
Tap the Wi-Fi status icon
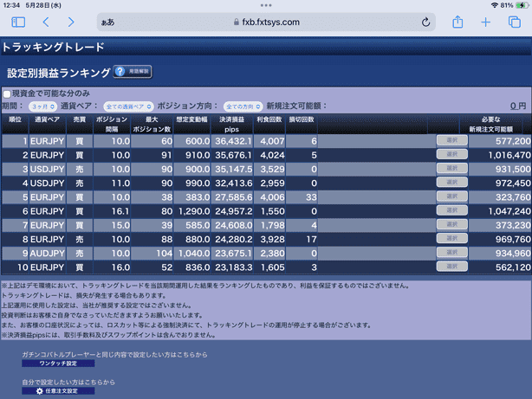pyautogui.click(x=495, y=5)
